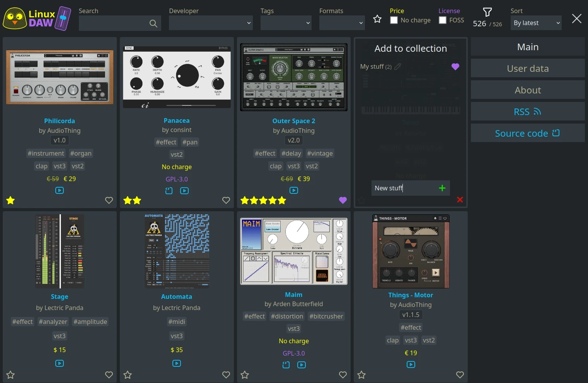Open the User data menu item
This screenshot has width=588, height=383.
528,68
